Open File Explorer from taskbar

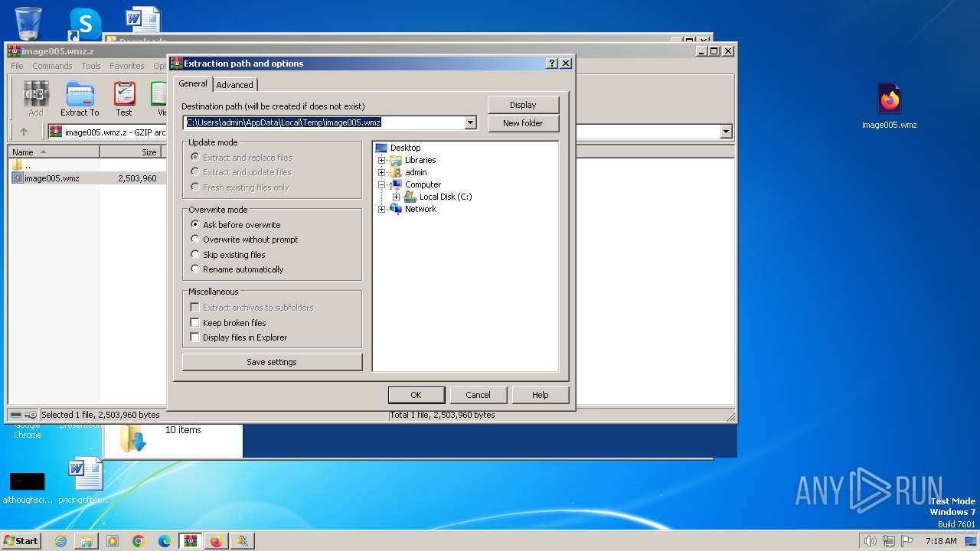(x=87, y=541)
